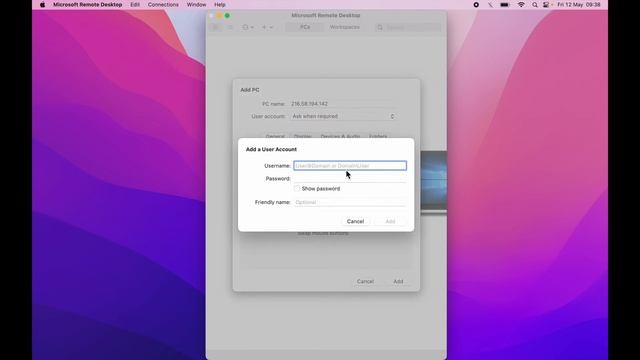Click the Password input field
The width and height of the screenshot is (640, 360).
click(350, 178)
